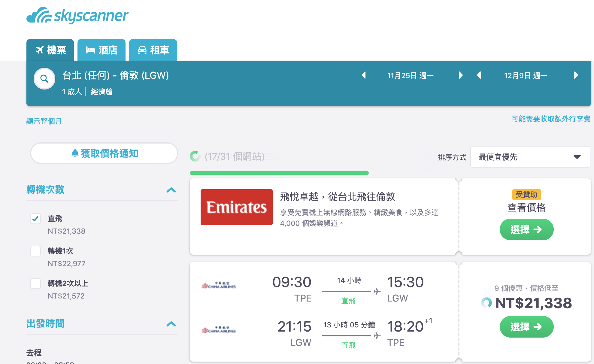
Task: Open the 最便宜優先 sort dropdown
Action: point(530,157)
